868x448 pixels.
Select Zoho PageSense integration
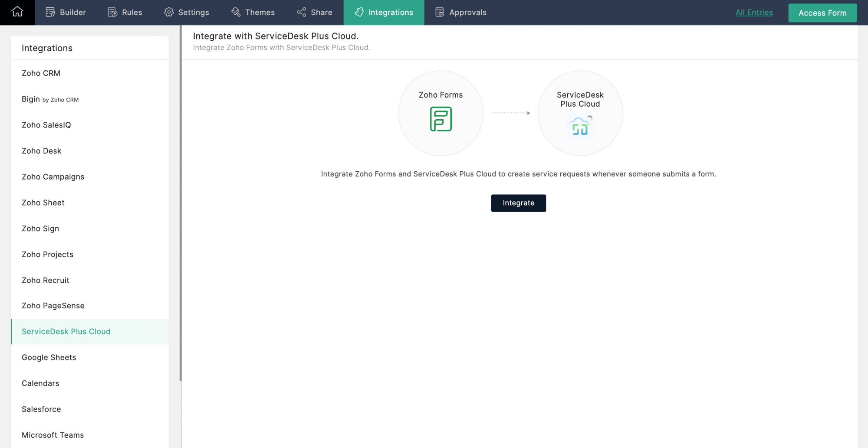tap(90, 306)
